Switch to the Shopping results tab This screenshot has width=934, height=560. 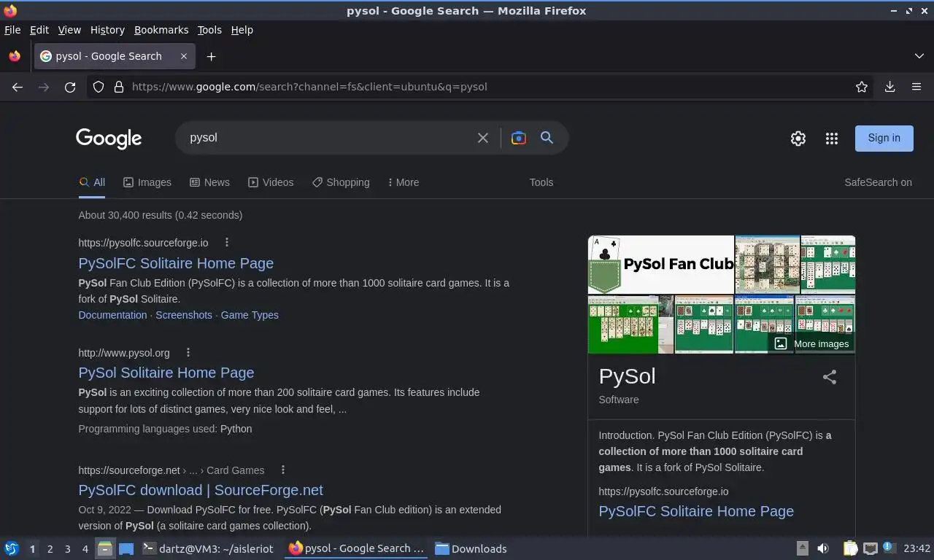click(341, 182)
